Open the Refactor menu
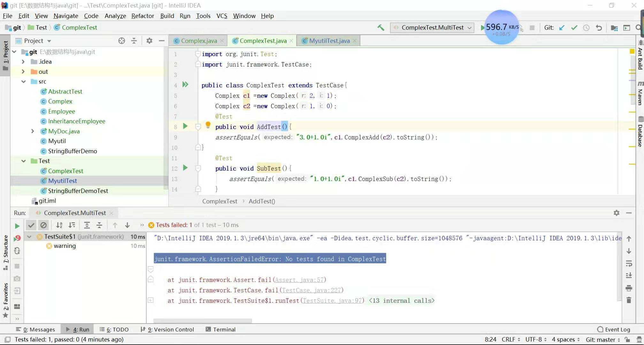 (142, 16)
